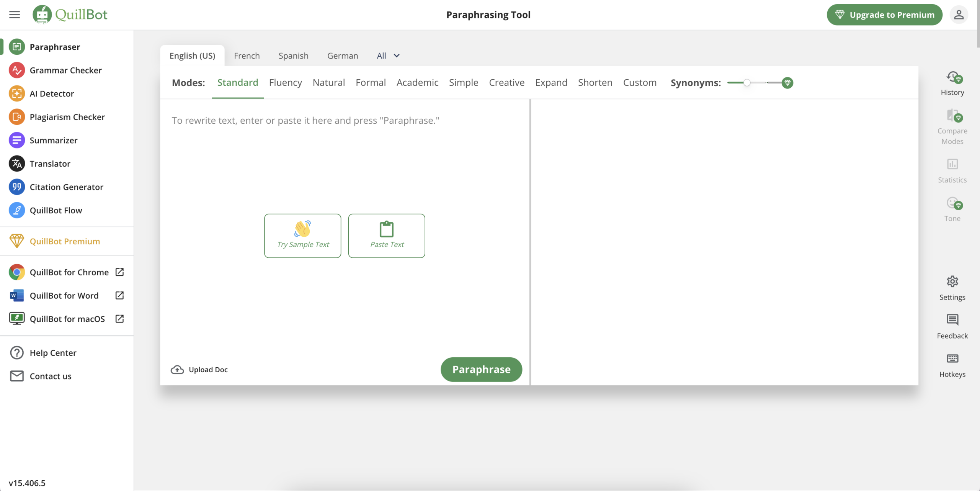Open Grammar Checker from the sidebar icon
The width and height of the screenshot is (980, 491).
coord(17,70)
